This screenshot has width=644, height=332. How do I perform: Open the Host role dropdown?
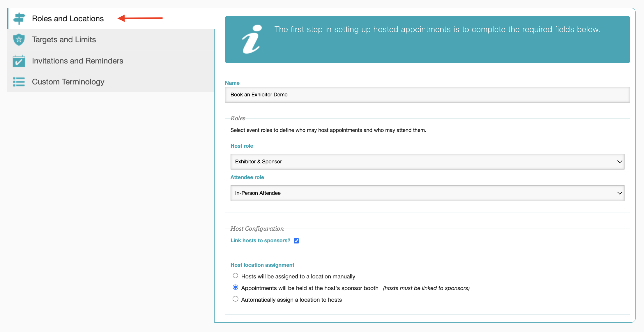(427, 162)
